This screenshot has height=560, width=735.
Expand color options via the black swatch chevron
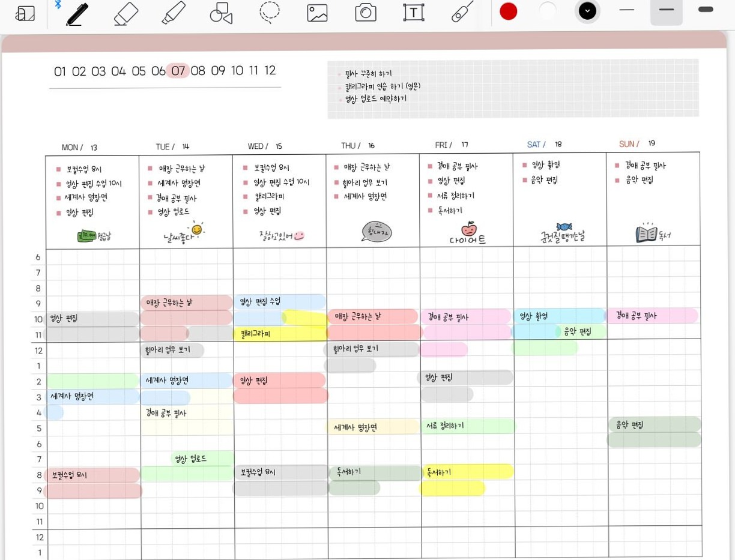[x=587, y=11]
